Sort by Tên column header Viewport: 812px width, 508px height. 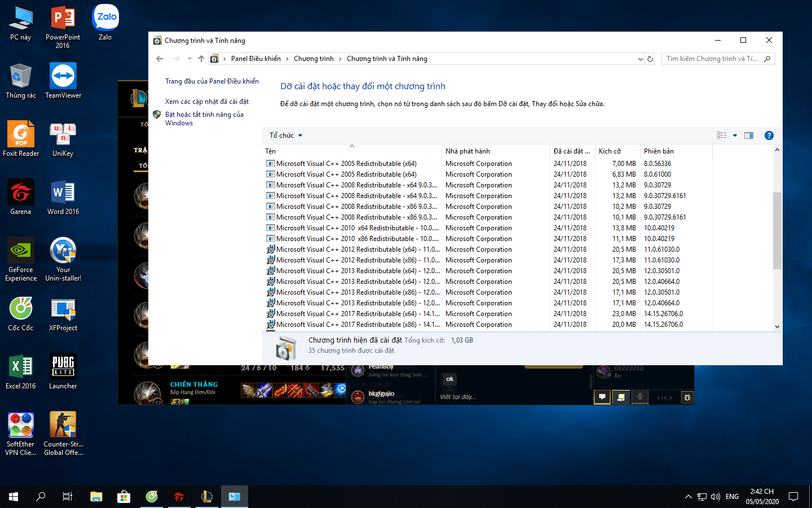[x=352, y=151]
